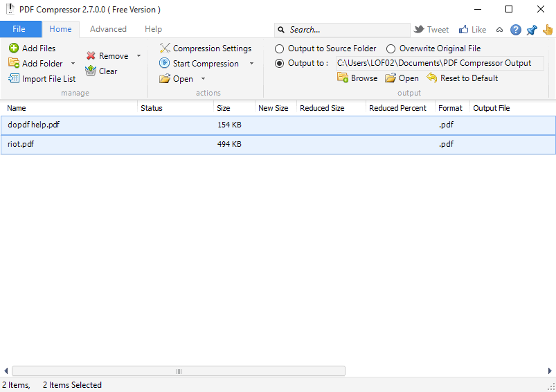
Task: Click the Format column header
Action: [452, 108]
